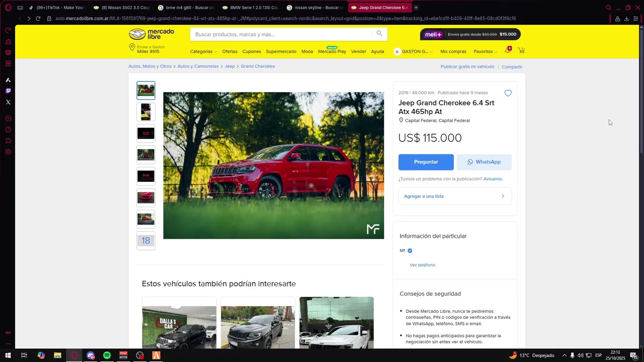
Task: Open the taskbar volume icon
Action: 580,355
